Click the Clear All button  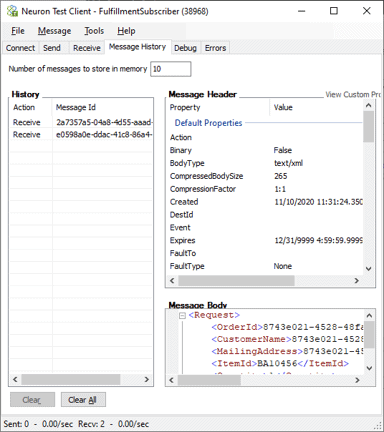click(x=83, y=399)
